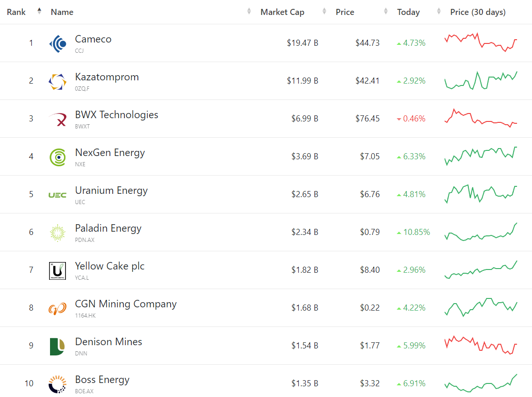This screenshot has height=397, width=532.
Task: Click the BWX Technologies logo icon
Action: pyautogui.click(x=58, y=120)
